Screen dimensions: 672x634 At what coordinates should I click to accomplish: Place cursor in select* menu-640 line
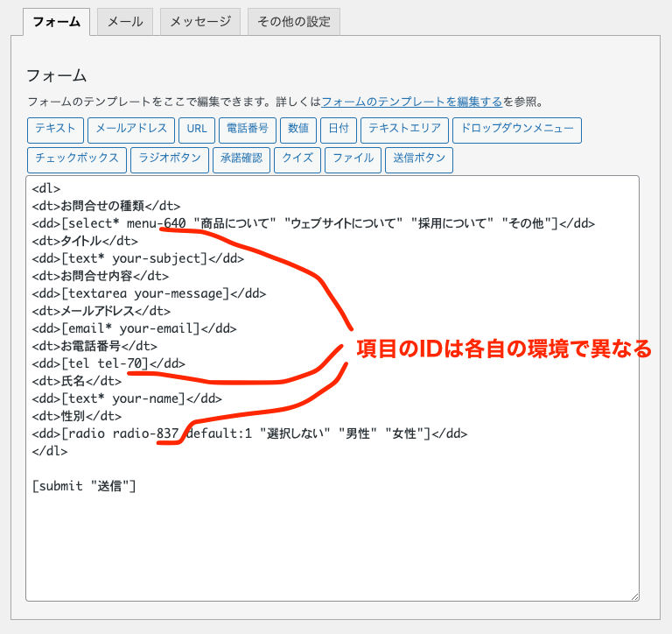pos(313,223)
